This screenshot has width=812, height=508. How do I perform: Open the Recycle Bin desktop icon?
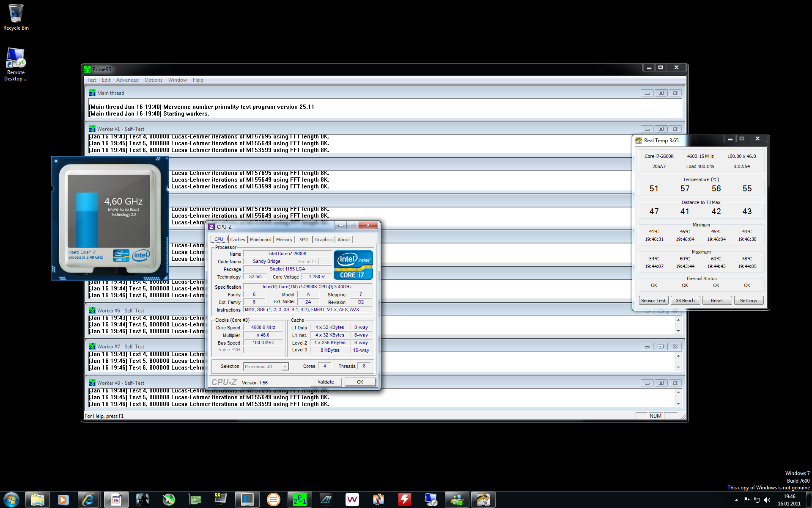(x=16, y=17)
